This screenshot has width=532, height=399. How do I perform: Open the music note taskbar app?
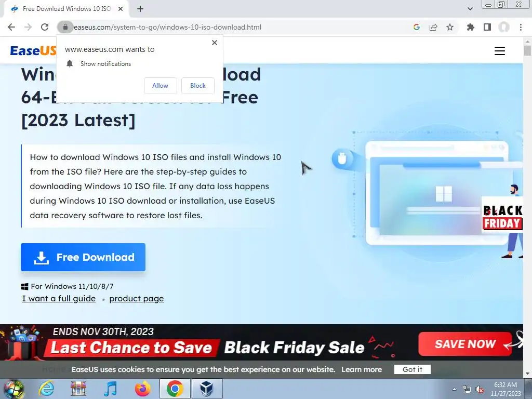[110, 389]
